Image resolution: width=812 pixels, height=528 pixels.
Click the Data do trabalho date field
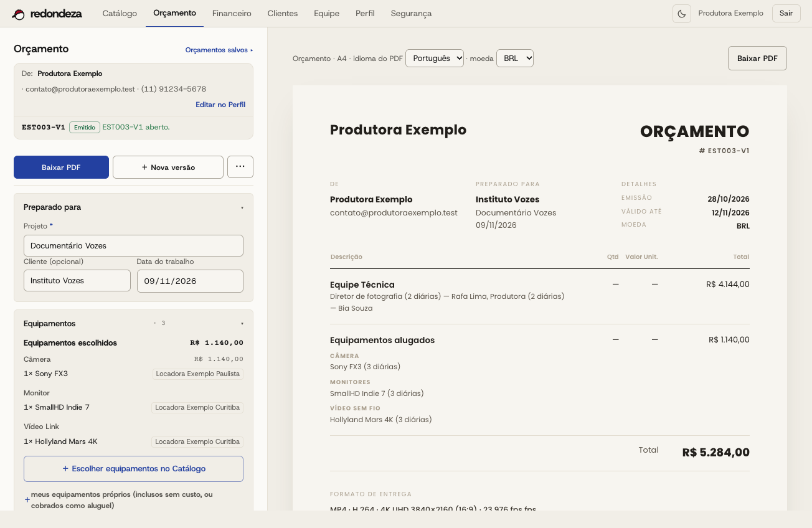click(190, 281)
